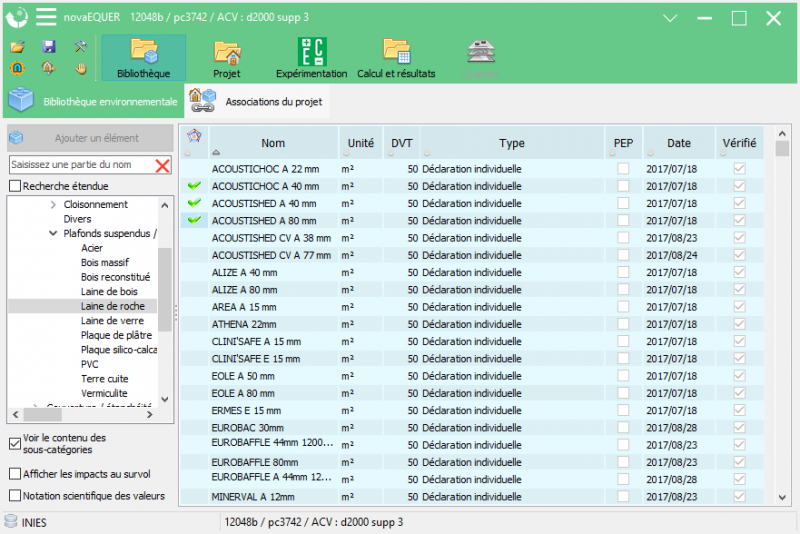The width and height of the screenshot is (800, 534).
Task: Sort table by DVT column
Action: click(x=402, y=143)
